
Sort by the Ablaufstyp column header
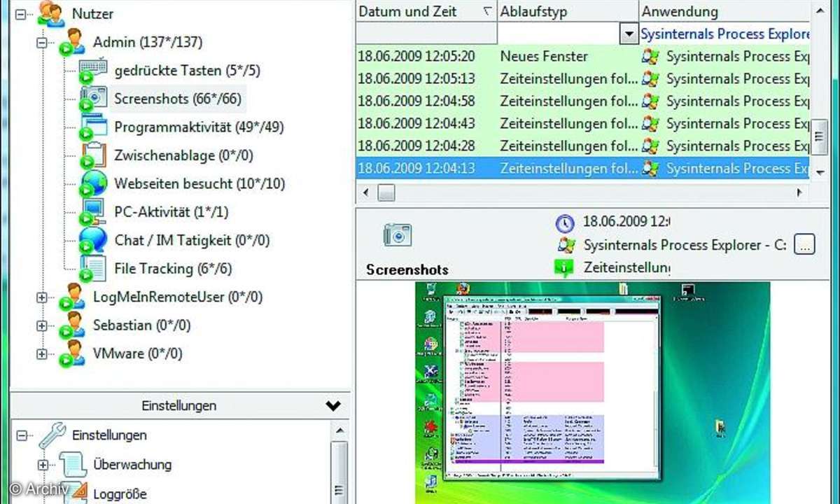pos(567,12)
